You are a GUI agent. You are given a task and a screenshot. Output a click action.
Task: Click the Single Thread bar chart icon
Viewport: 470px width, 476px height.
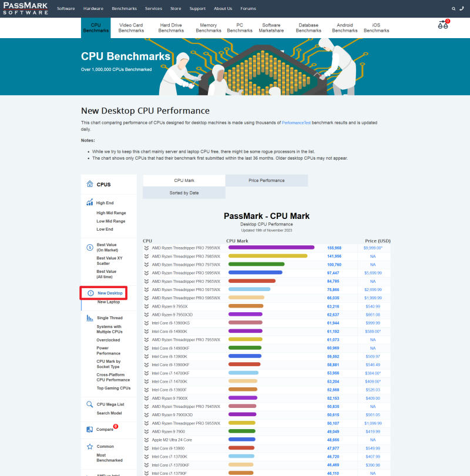(x=90, y=318)
